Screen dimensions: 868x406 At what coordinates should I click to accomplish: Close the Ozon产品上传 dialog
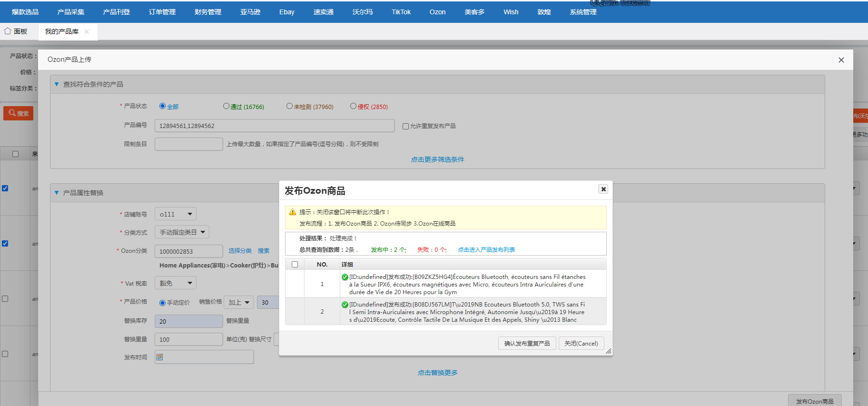pos(841,60)
